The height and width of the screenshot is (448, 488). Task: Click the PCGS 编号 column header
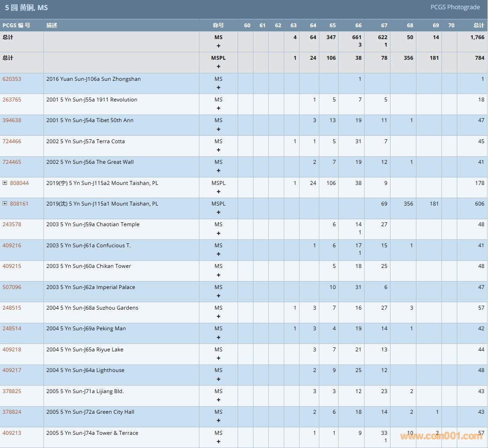(16, 25)
